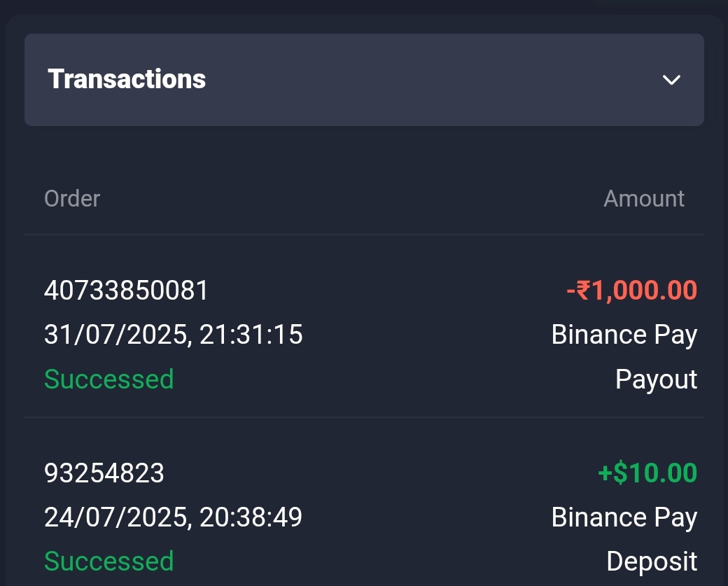
Task: Click the divider line below the payout transaction
Action: point(364,417)
